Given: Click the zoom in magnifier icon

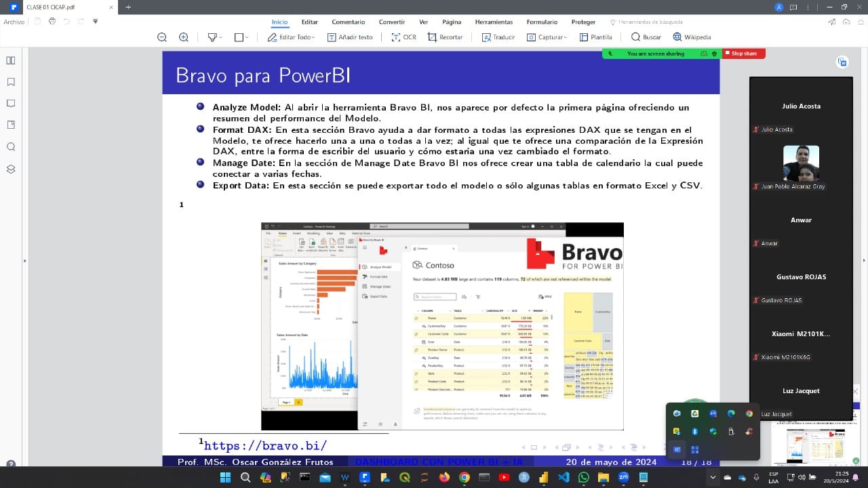Looking at the screenshot, I should click(184, 37).
